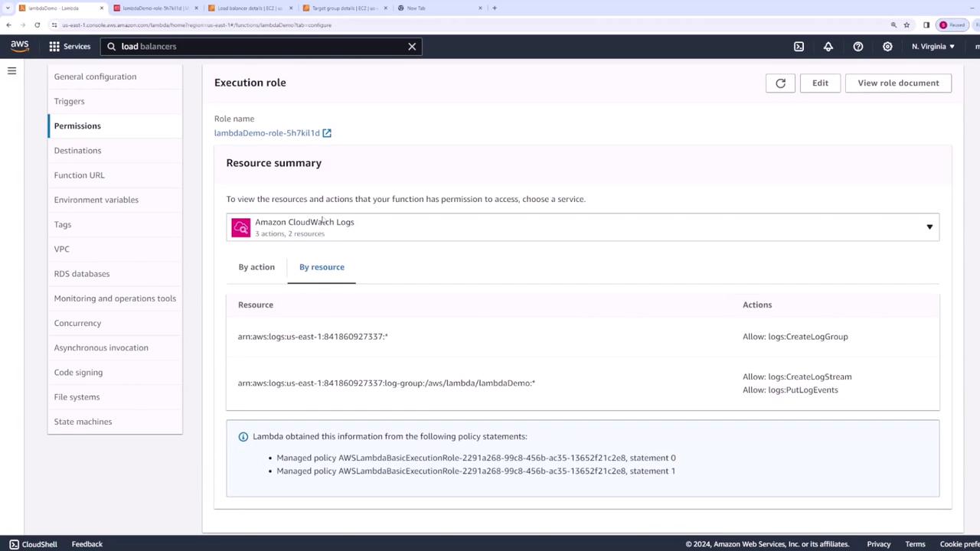Open the browser zoom magnifier icon
The height and width of the screenshot is (551, 980).
[x=893, y=25]
